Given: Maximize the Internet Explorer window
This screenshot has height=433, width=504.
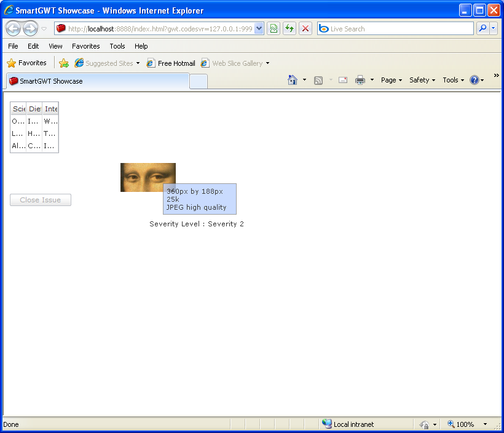Looking at the screenshot, I should click(x=479, y=10).
